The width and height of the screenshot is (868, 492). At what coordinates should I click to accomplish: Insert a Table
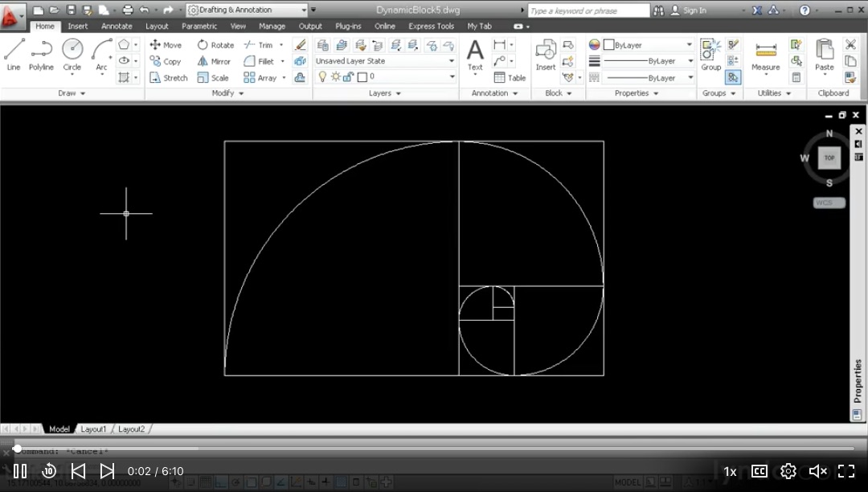(x=510, y=78)
